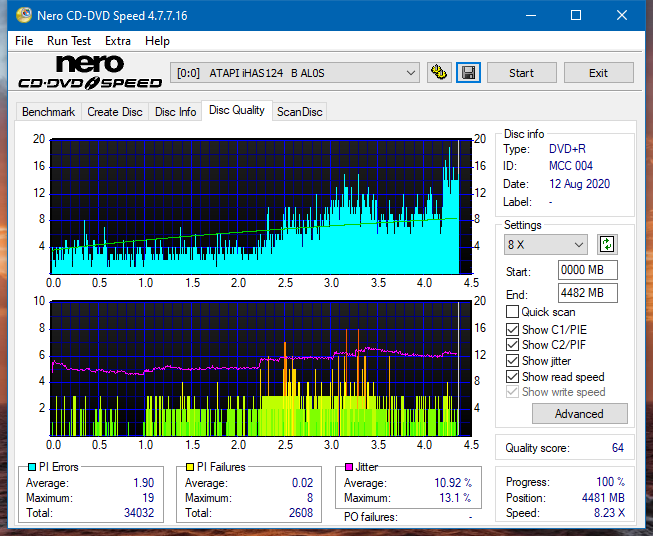Screen dimensions: 653x536
Task: Click the refresh speed settings icon
Action: [607, 244]
